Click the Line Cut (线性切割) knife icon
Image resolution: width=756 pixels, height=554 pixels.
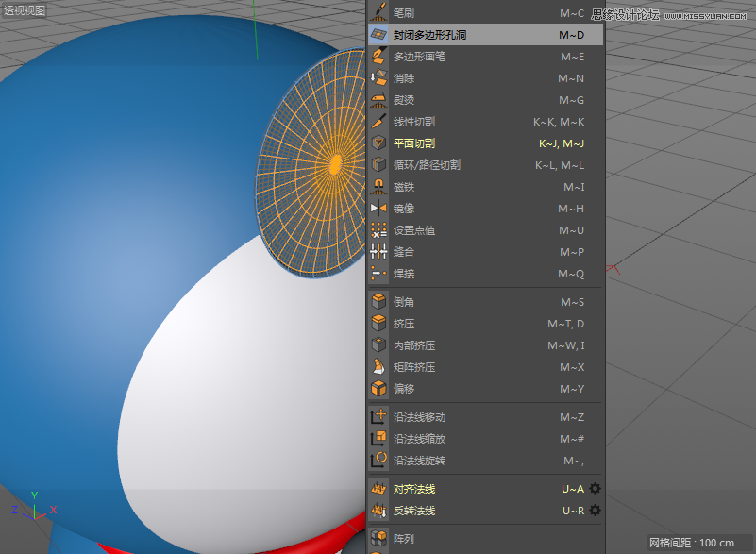[378, 122]
